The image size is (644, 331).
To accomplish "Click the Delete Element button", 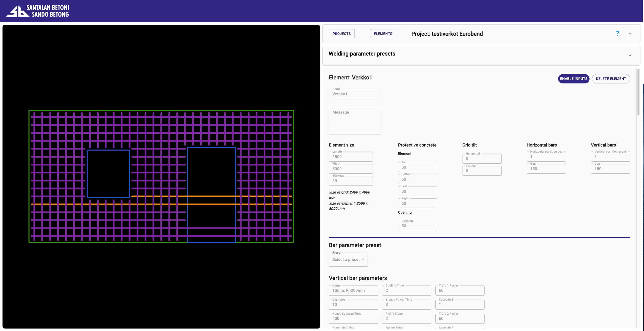I will click(611, 79).
